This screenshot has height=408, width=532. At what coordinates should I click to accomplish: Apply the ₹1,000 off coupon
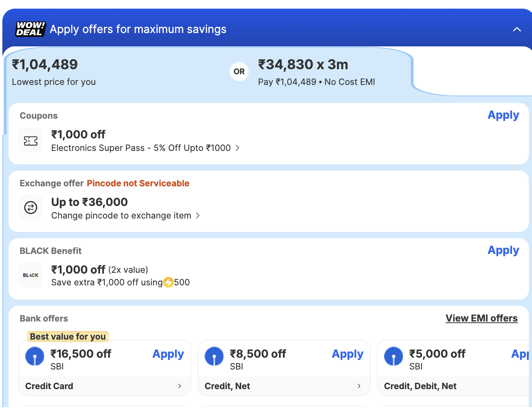pos(503,115)
